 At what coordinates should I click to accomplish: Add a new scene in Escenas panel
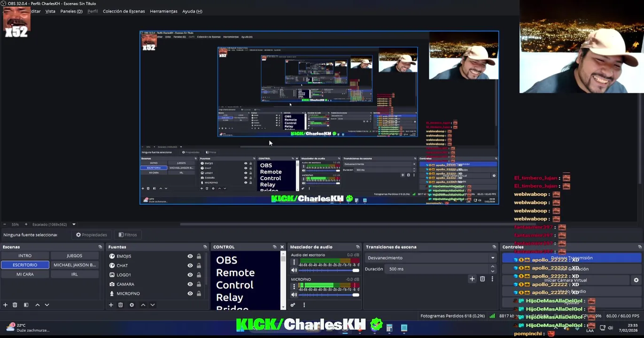(x=5, y=305)
